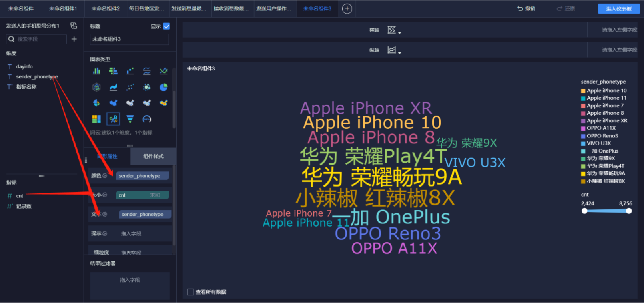Select the sender_phonetype dimension field
Viewport: 644px width, 303px height.
(x=37, y=77)
